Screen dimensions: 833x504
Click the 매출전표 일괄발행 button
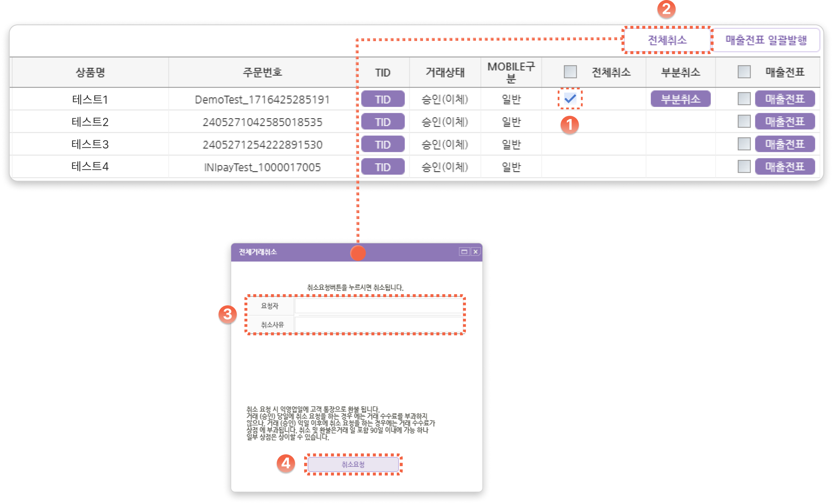click(766, 40)
